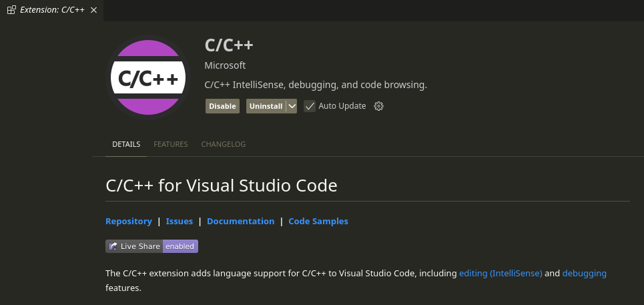
Task: Open the Issues link
Action: (x=179, y=222)
